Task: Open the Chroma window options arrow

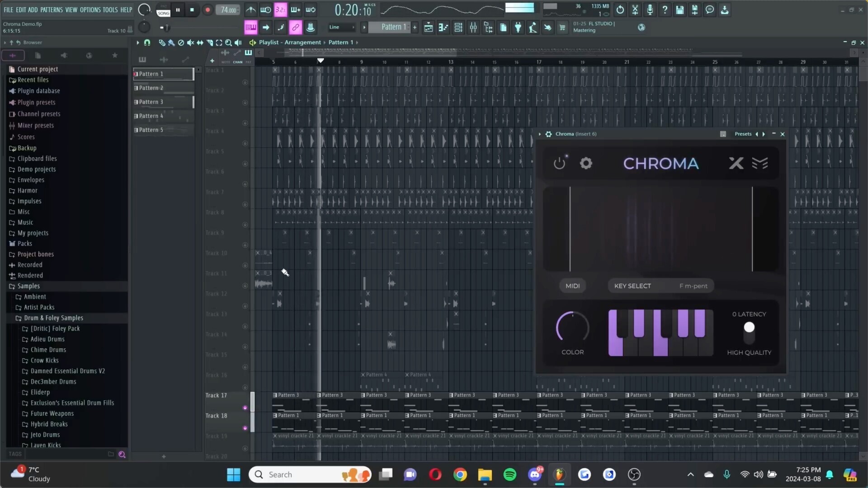Action: point(540,134)
